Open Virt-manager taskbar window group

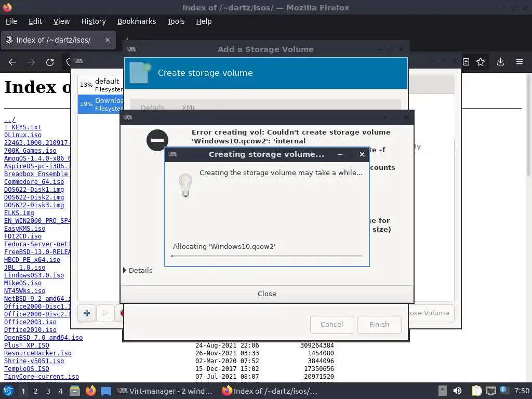[165, 391]
